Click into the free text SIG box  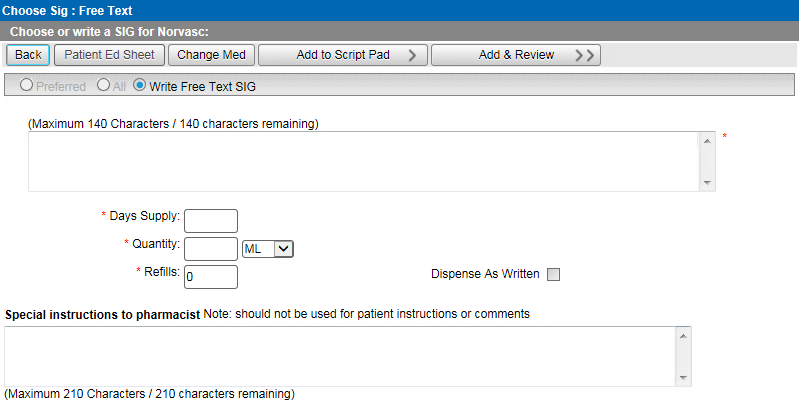[362, 161]
